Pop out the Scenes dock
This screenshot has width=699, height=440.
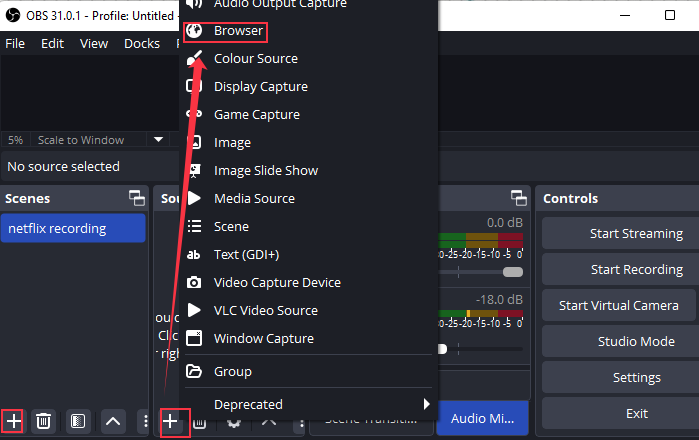pyautogui.click(x=137, y=198)
